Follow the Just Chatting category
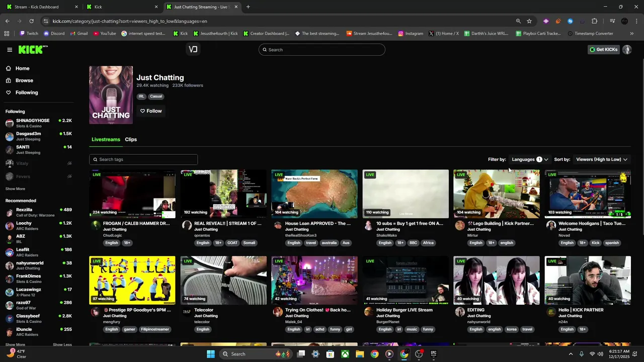 pyautogui.click(x=151, y=111)
